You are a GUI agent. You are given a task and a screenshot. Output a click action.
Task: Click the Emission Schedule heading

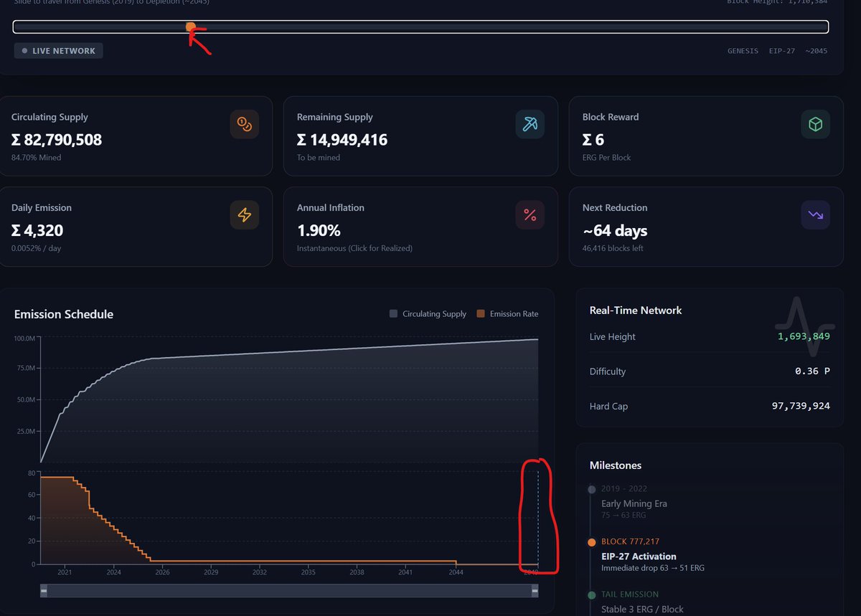click(x=64, y=314)
